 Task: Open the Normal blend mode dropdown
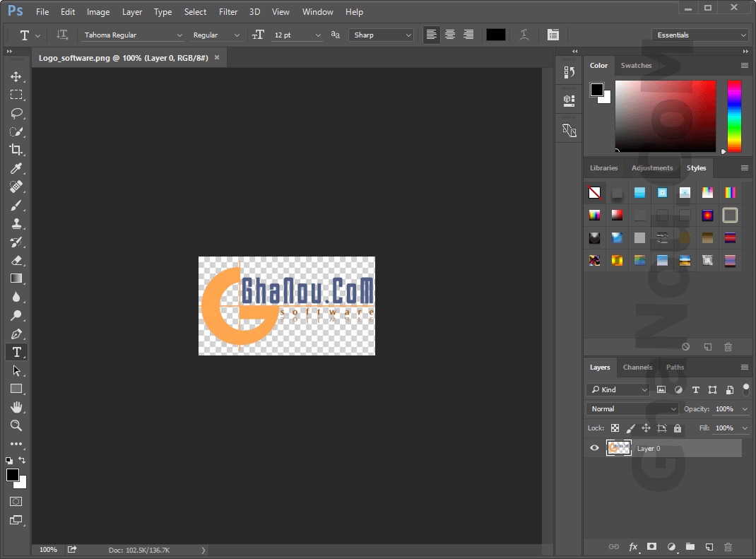pos(632,409)
